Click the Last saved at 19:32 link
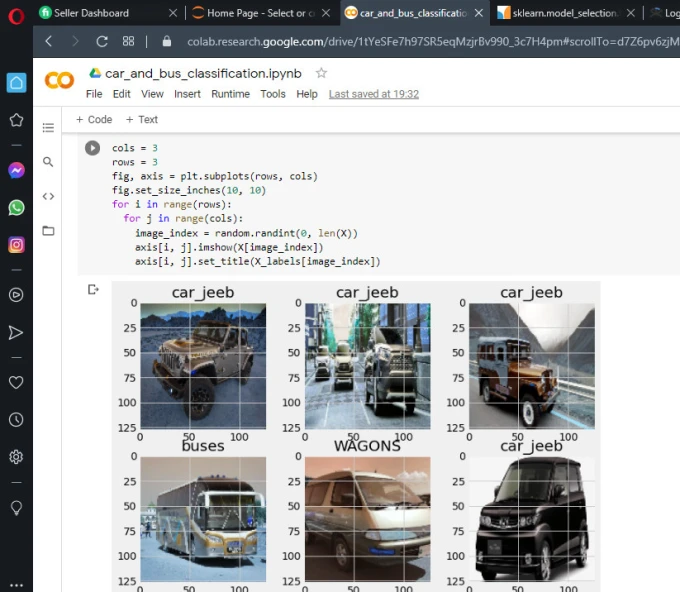This screenshot has width=680, height=592. pos(373,94)
